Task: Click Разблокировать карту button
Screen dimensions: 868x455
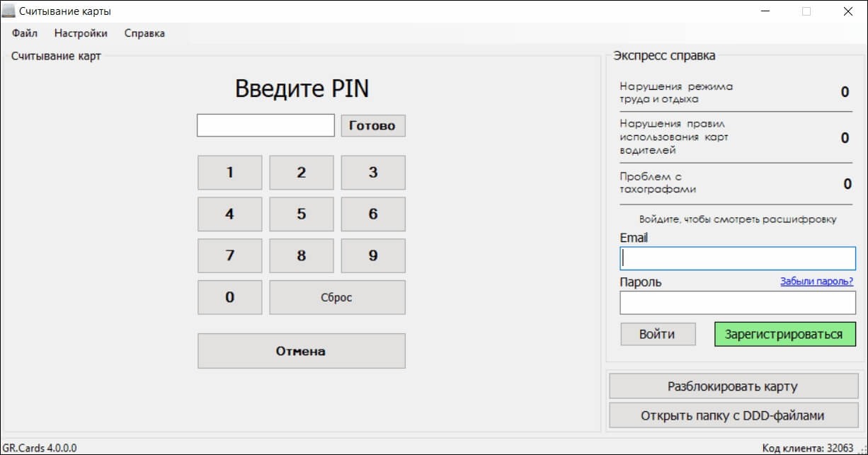Action: tap(733, 386)
